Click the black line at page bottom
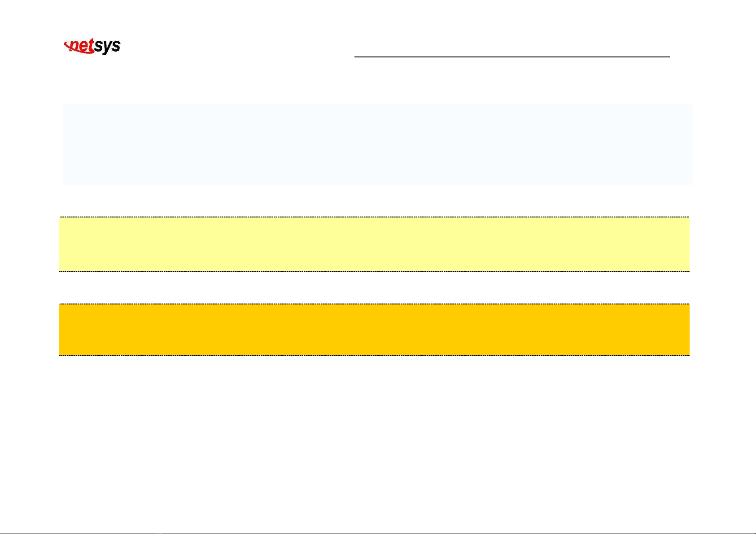Screen dimensions: 756x534 pos(378,533)
